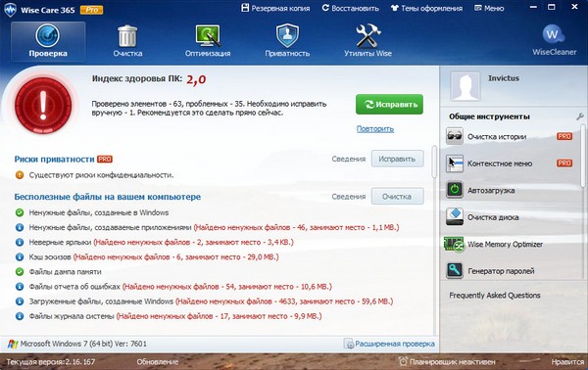Viewport: 588px width, 370px height.
Task: Click the Повторить link
Action: pyautogui.click(x=375, y=129)
